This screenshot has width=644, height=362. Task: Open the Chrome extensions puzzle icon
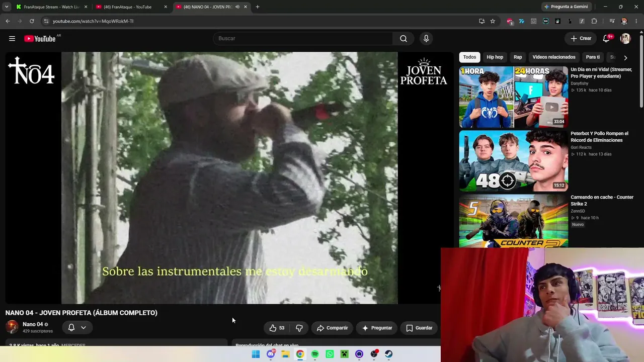pyautogui.click(x=594, y=21)
